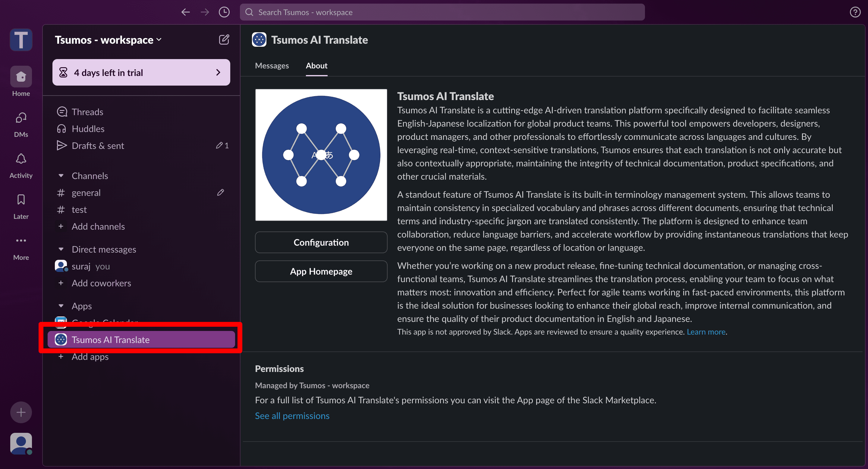Open the DMs section
The image size is (868, 469).
coord(21,124)
